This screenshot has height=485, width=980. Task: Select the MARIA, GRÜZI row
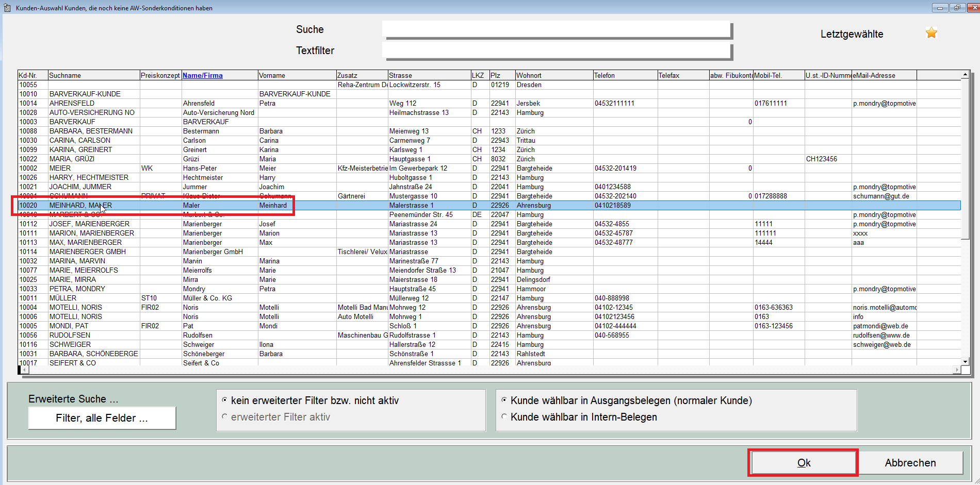click(489, 159)
